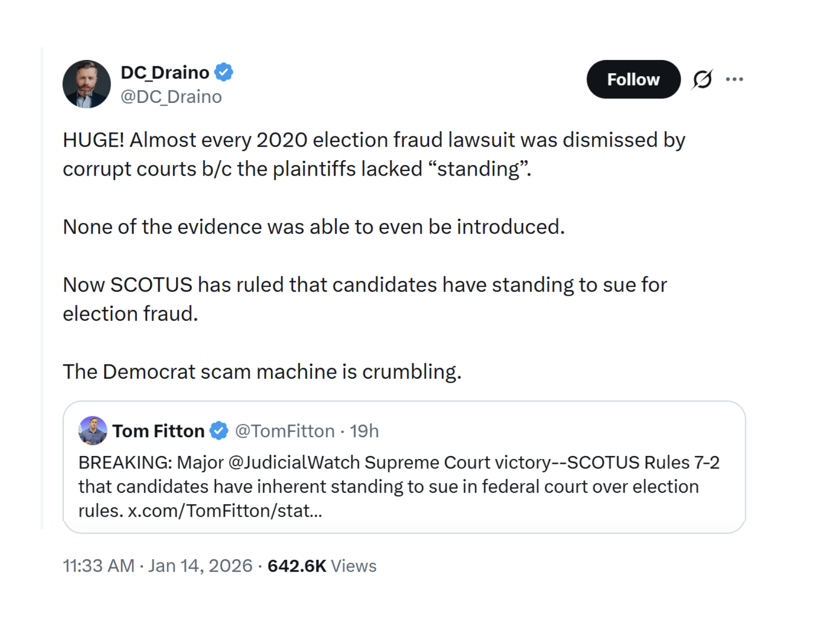Image resolution: width=840 pixels, height=625 pixels.
Task: Open the Grok explain-post icon
Action: pos(703,79)
